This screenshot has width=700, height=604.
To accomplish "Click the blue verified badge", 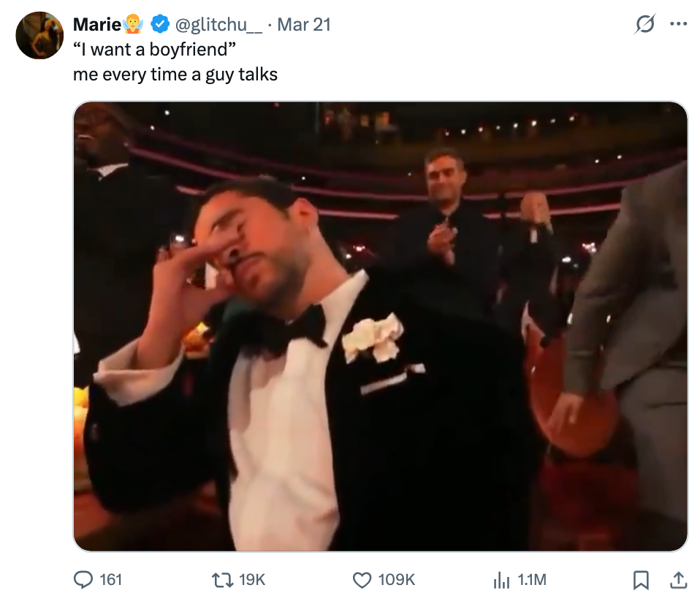I will [160, 25].
